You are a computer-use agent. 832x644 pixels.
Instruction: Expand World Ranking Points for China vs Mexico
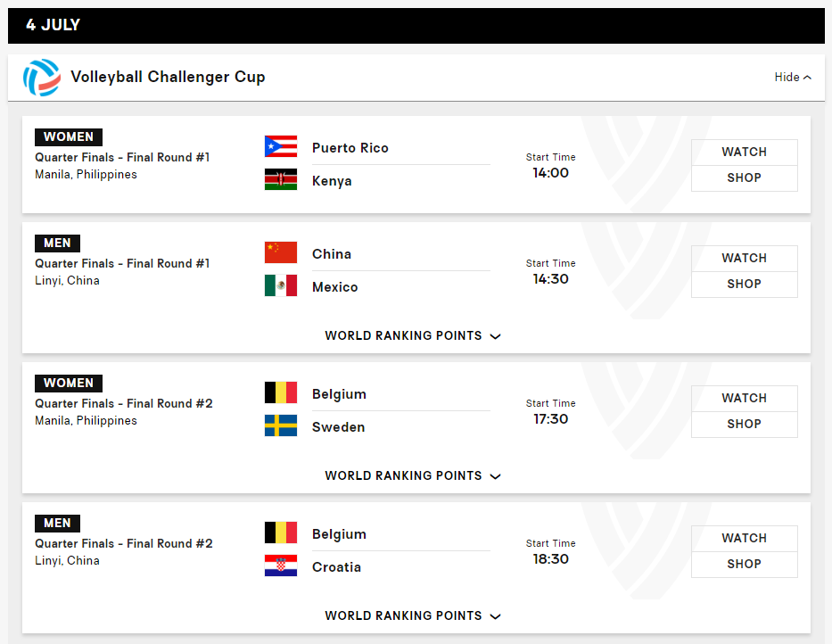413,336
